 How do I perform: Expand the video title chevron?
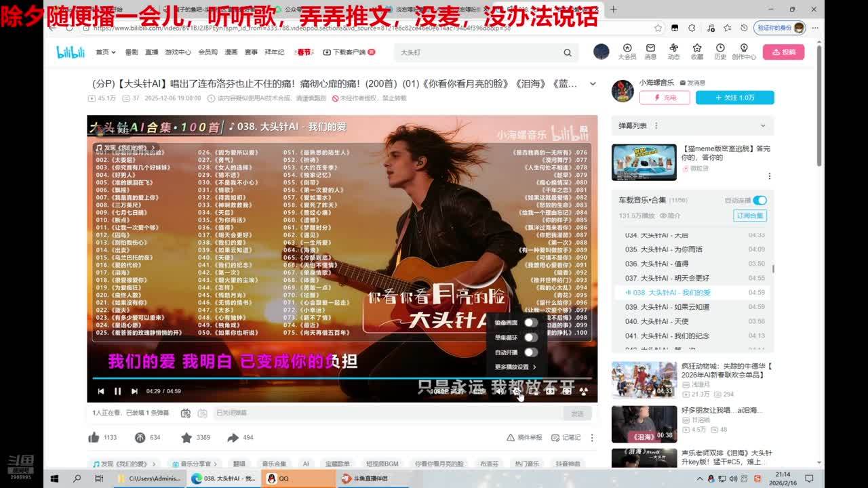[593, 84]
